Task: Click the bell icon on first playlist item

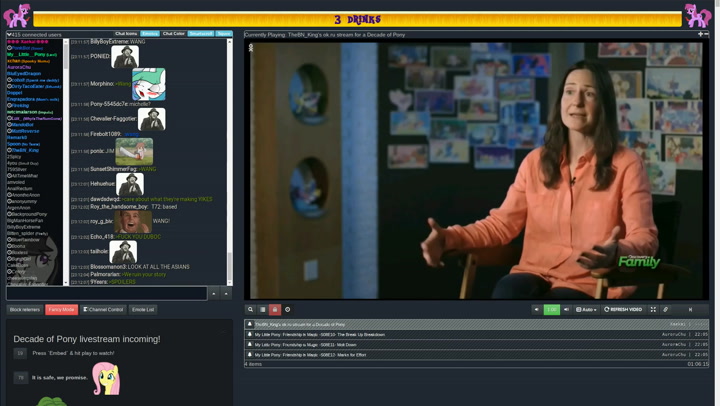Action: (x=250, y=324)
